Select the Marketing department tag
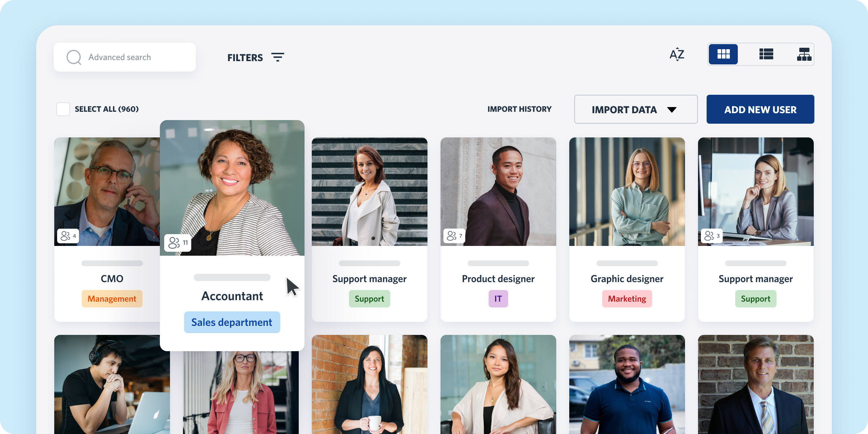The image size is (868, 434). pos(627,299)
